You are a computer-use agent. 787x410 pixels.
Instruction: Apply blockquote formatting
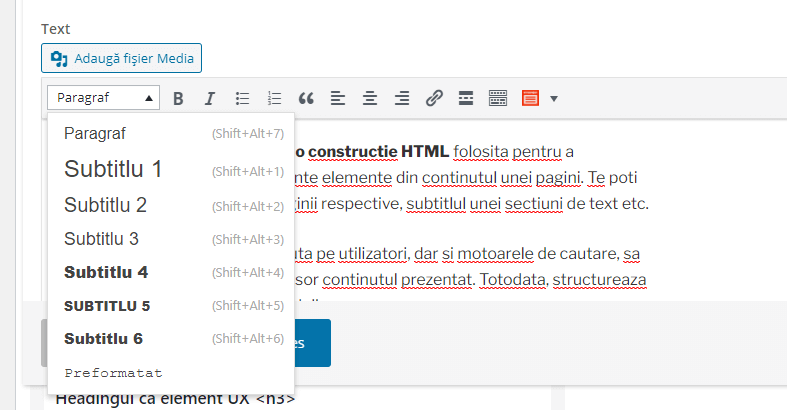tap(306, 98)
